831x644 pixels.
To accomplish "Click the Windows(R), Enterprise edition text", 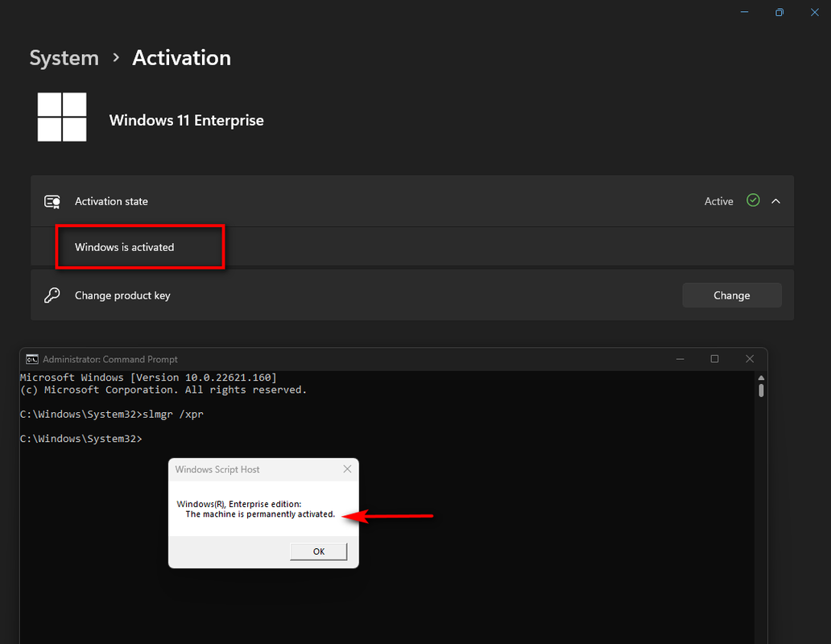I will 239,504.
